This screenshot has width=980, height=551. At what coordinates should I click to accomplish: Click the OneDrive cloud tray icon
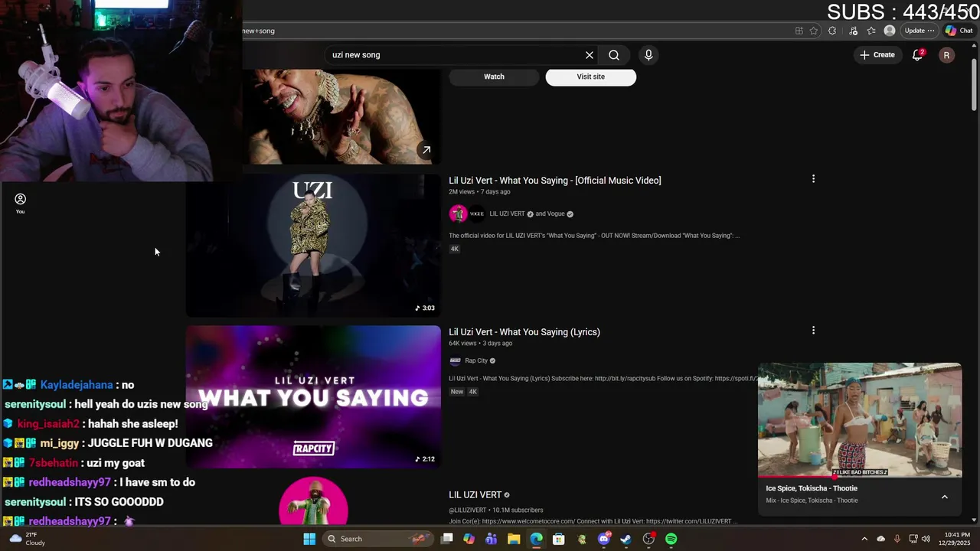coord(880,539)
